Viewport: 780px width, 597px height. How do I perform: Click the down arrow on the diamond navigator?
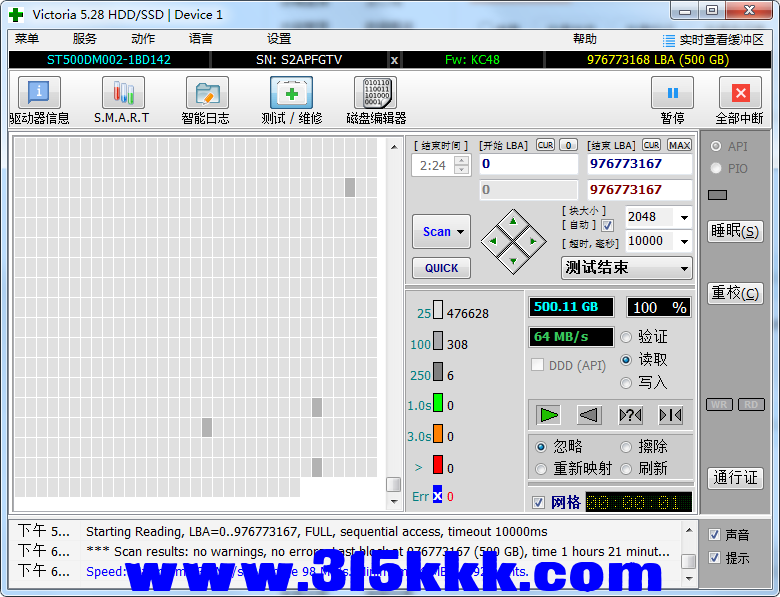click(x=513, y=261)
